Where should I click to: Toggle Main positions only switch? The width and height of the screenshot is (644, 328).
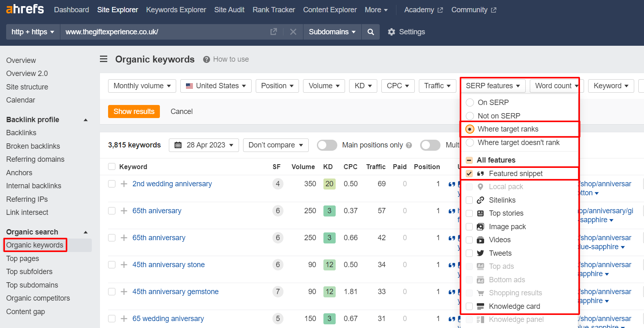pos(327,145)
